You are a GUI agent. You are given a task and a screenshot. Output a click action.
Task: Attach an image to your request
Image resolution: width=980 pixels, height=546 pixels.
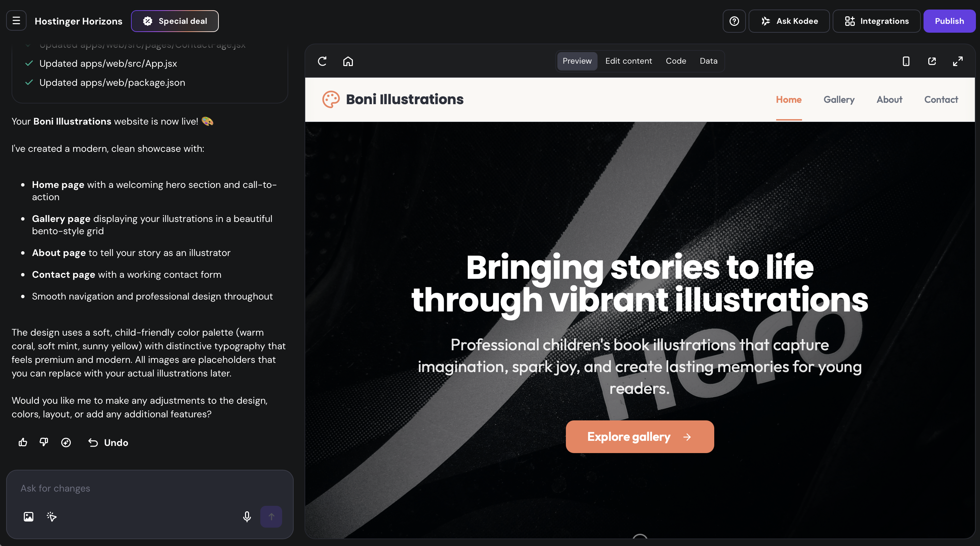29,517
